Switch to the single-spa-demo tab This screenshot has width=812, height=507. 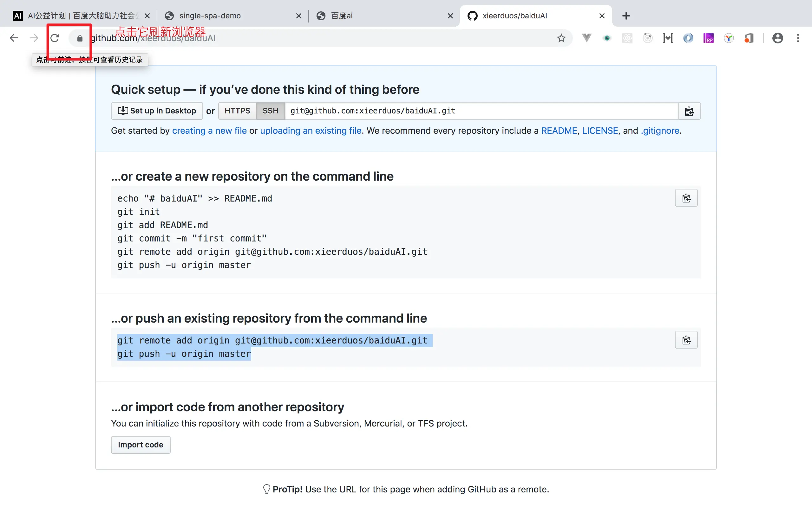pos(210,16)
